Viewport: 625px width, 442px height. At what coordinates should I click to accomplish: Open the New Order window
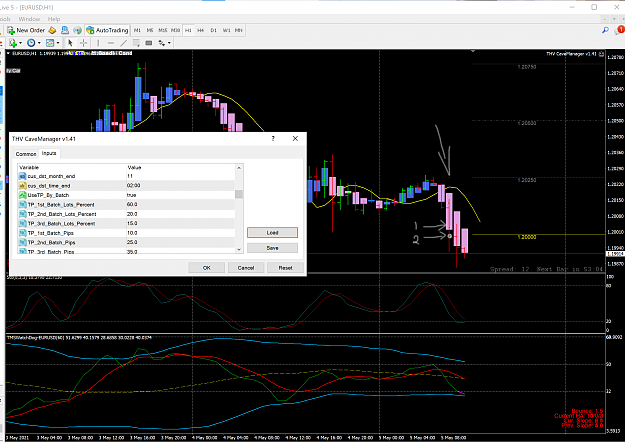(26, 30)
